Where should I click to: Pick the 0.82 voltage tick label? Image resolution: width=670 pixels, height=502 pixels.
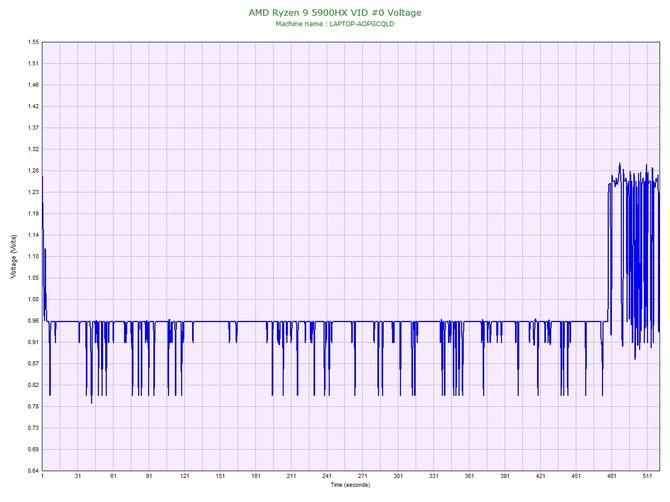(33, 385)
